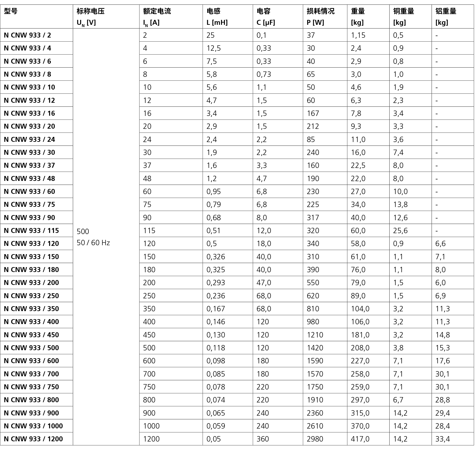
Task: Select model cell N CNW 933 / 4
Action: (x=36, y=48)
